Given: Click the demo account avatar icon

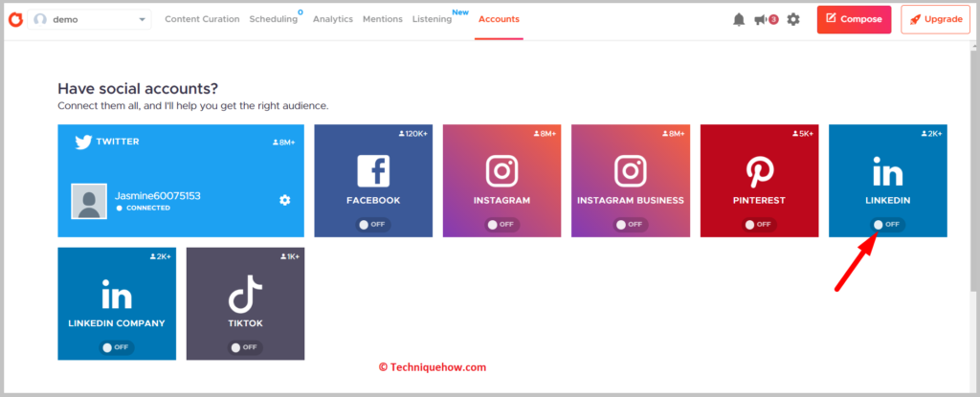Looking at the screenshot, I should click(x=40, y=19).
